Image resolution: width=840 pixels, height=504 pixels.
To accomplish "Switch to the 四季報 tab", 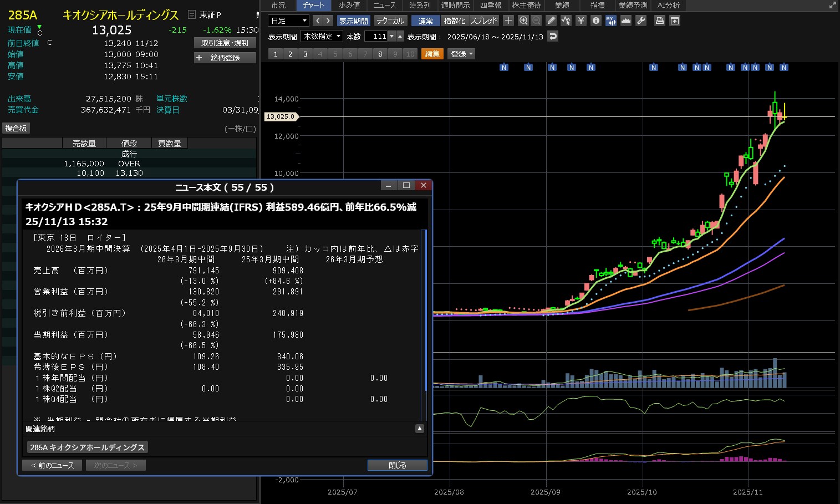I will [x=491, y=5].
